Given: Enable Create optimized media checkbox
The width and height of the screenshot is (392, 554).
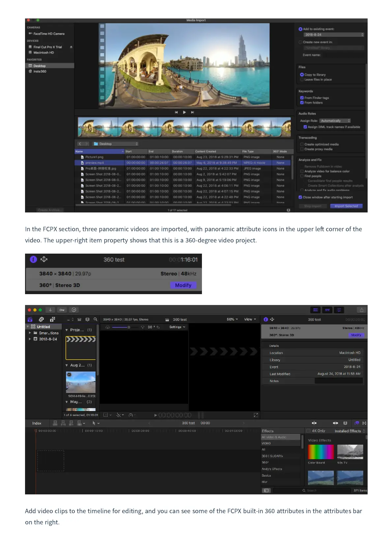Looking at the screenshot, I should (302, 144).
